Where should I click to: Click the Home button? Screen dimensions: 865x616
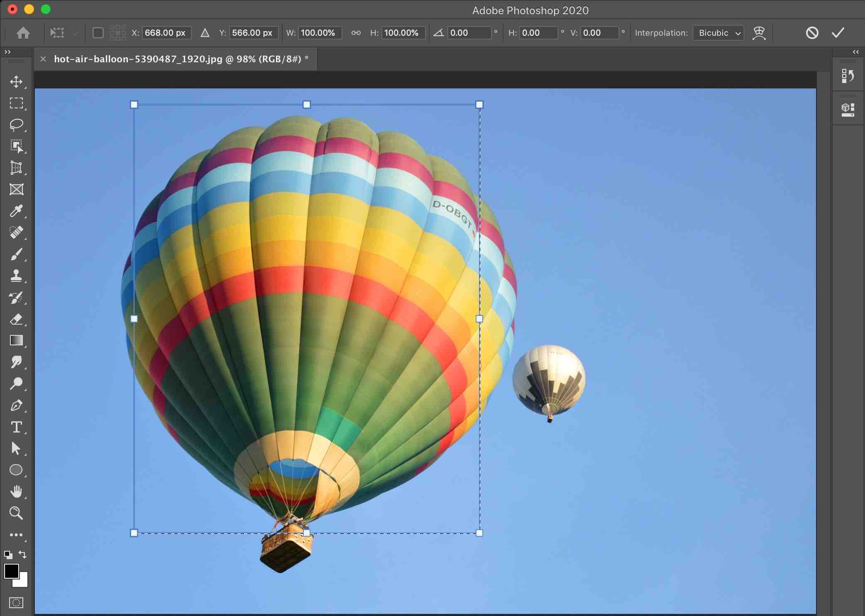[23, 33]
